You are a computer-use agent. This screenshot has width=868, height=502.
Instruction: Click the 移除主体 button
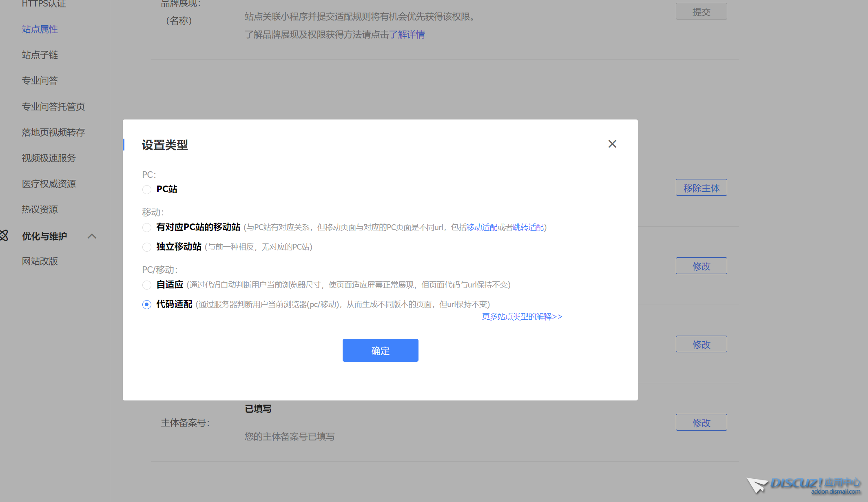point(701,187)
